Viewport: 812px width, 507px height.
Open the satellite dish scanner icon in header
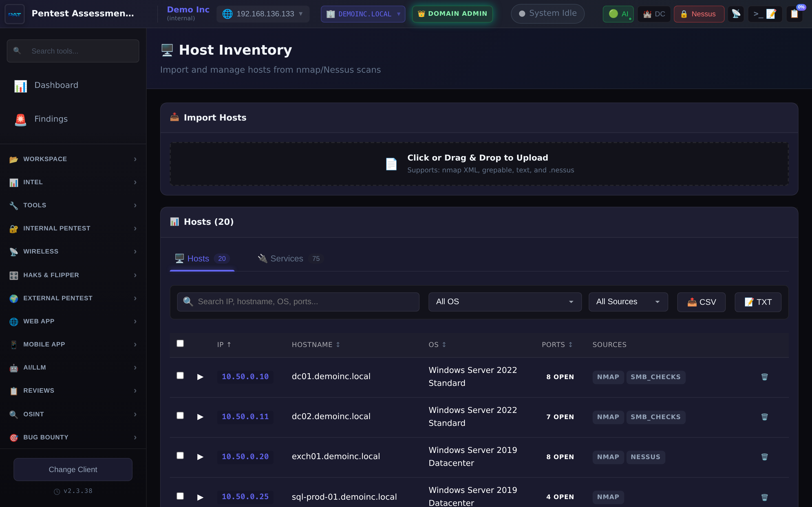736,14
